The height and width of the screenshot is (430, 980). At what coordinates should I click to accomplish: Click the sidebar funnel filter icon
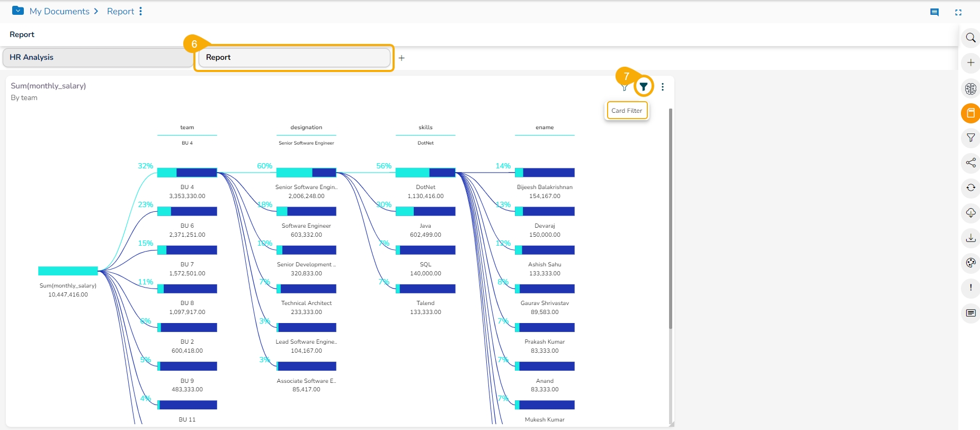(x=970, y=138)
